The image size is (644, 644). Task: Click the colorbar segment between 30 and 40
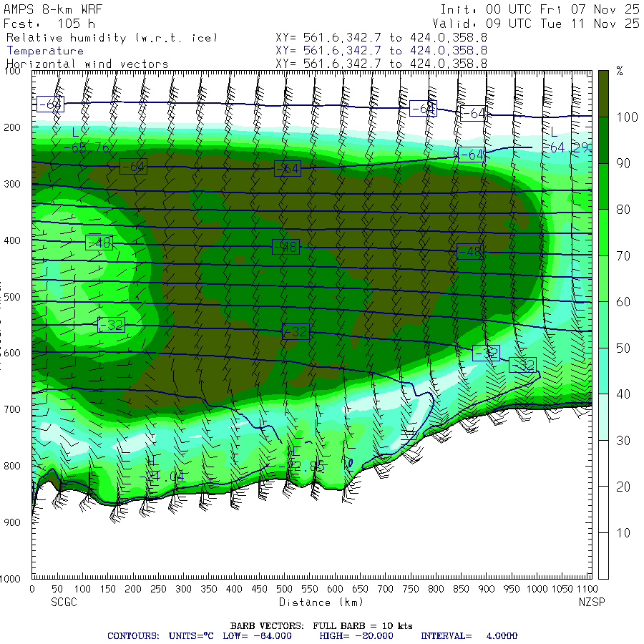tap(603, 417)
